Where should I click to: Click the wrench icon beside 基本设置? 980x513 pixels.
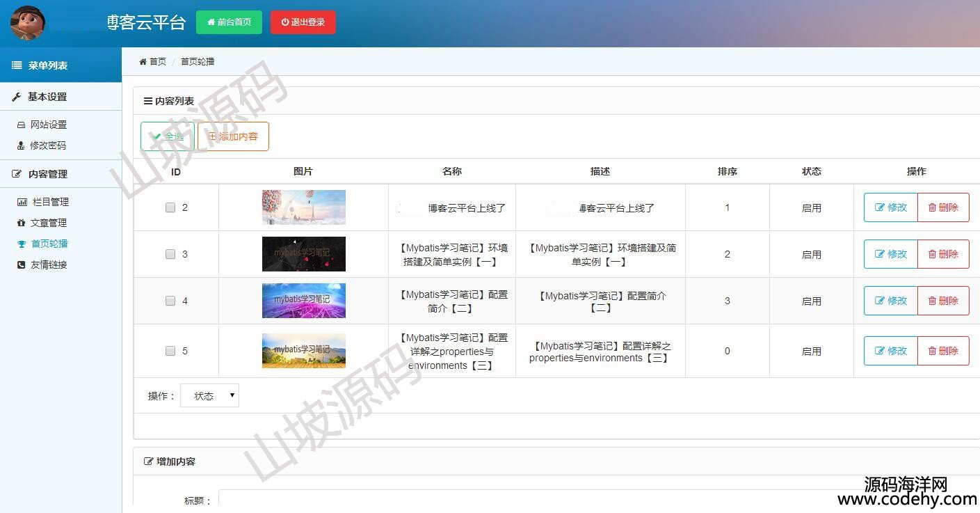(x=17, y=97)
